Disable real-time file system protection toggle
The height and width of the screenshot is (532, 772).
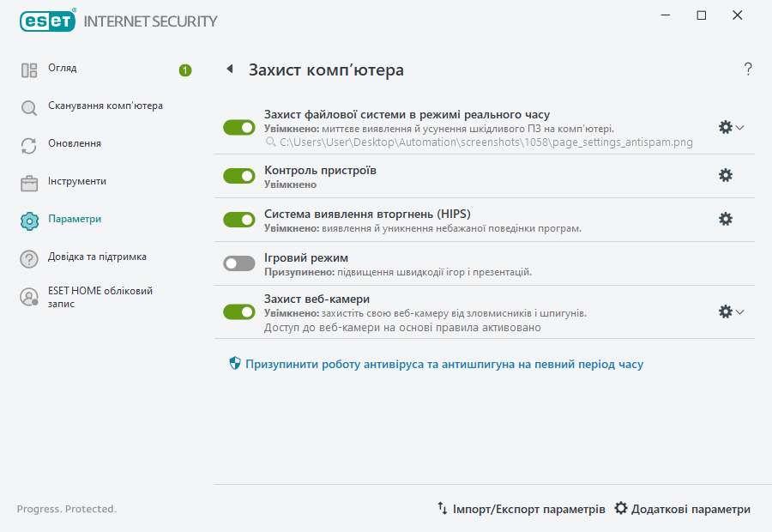(239, 127)
